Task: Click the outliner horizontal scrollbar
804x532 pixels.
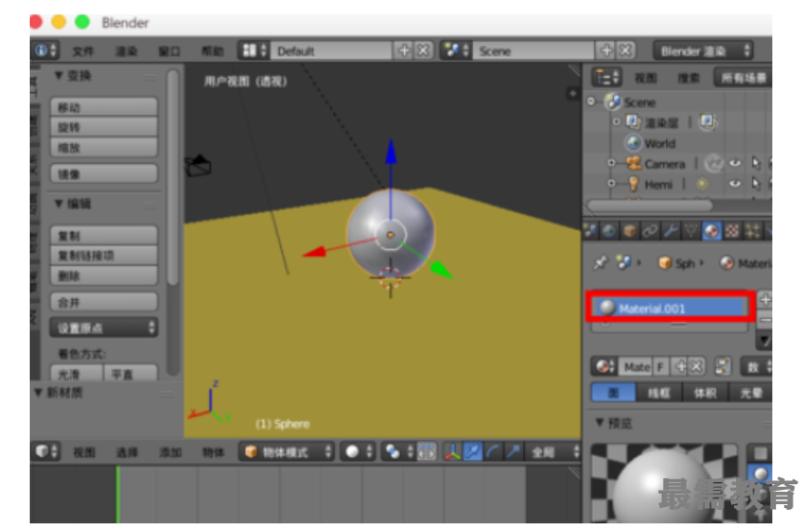Action: click(650, 205)
